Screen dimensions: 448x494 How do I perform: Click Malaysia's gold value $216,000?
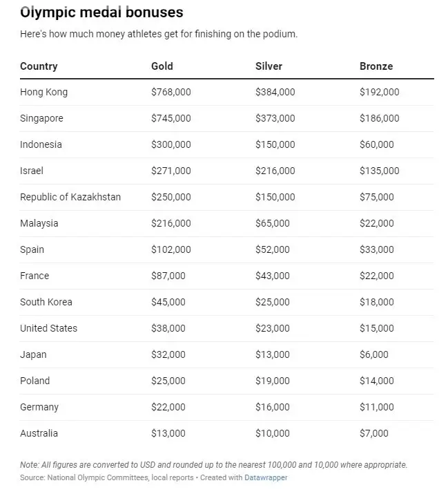click(171, 223)
